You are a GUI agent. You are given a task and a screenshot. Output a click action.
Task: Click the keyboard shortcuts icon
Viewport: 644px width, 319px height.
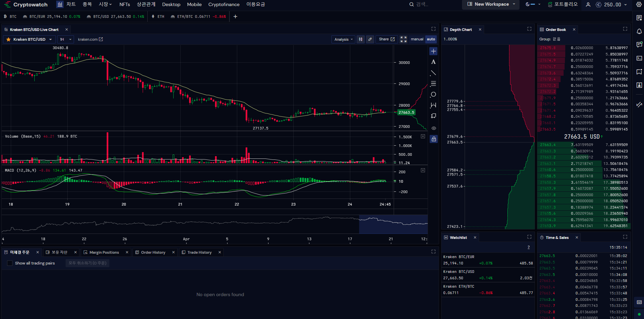point(639,302)
